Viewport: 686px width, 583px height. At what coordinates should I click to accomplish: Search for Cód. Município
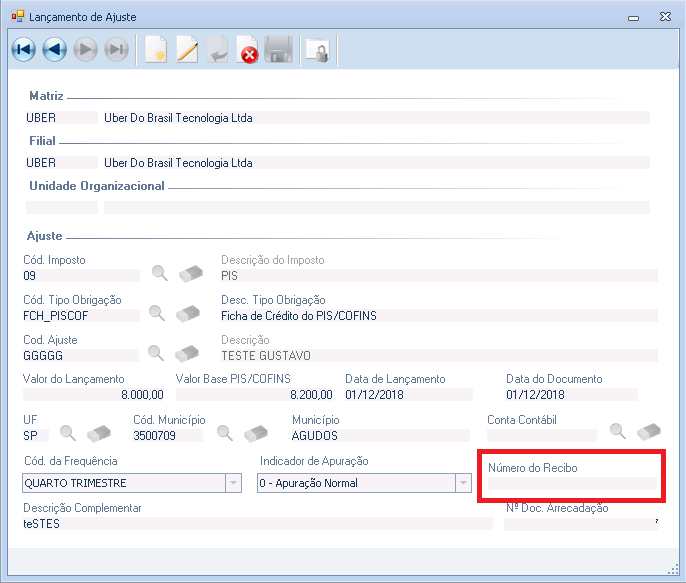[x=226, y=433]
